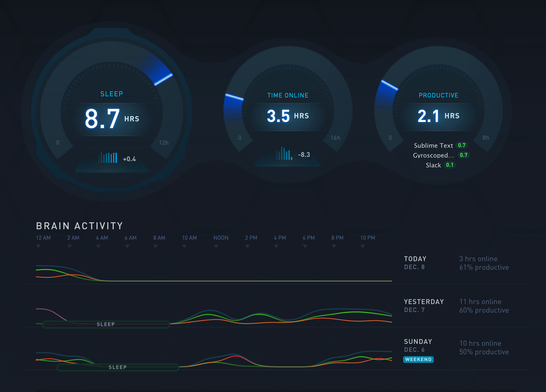546x392 pixels.
Task: Click the 2 PM timeline marker triangle
Action: [x=247, y=246]
